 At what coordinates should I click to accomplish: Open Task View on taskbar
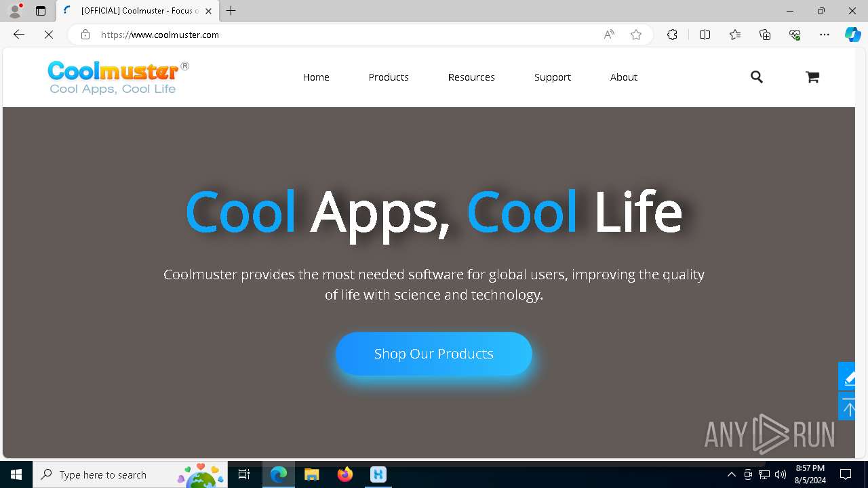(245, 474)
